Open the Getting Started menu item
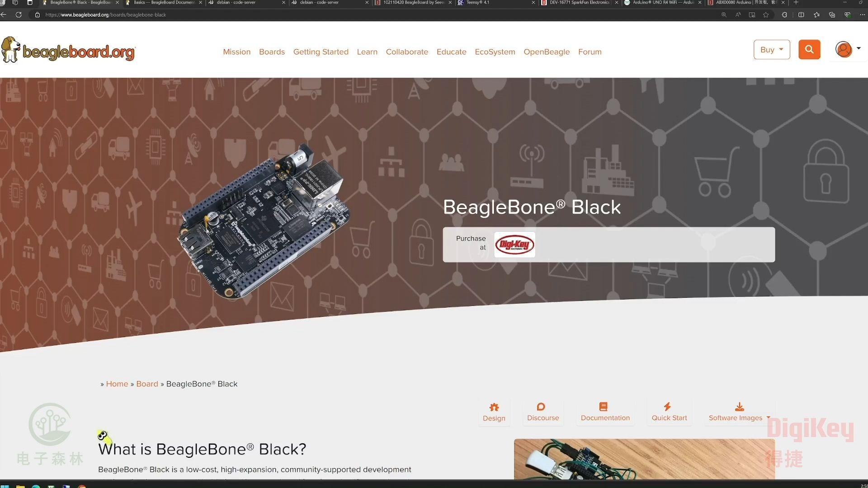 coord(321,52)
